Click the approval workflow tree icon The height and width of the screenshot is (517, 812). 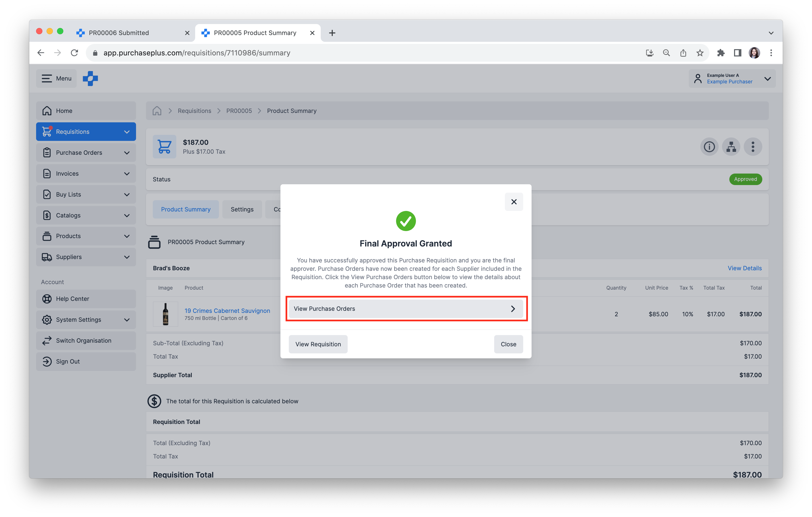[x=730, y=146]
